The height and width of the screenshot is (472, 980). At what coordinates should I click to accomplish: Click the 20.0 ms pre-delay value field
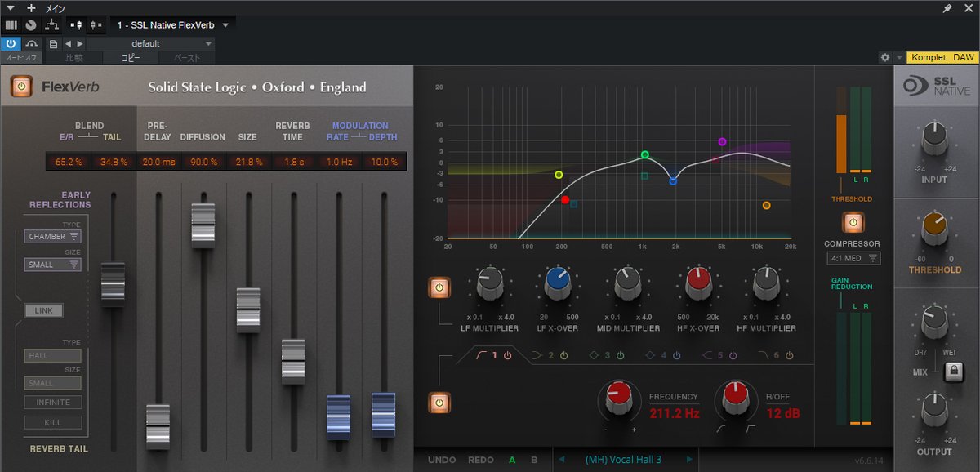pyautogui.click(x=158, y=162)
